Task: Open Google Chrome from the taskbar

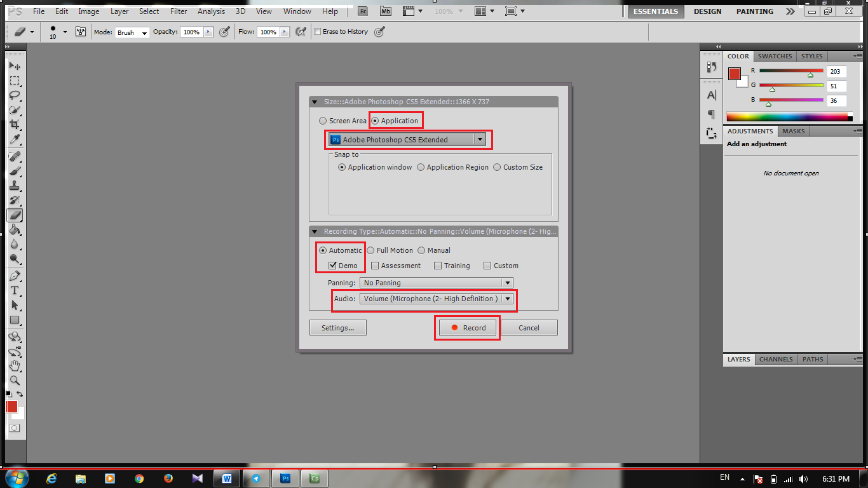Action: (139, 478)
